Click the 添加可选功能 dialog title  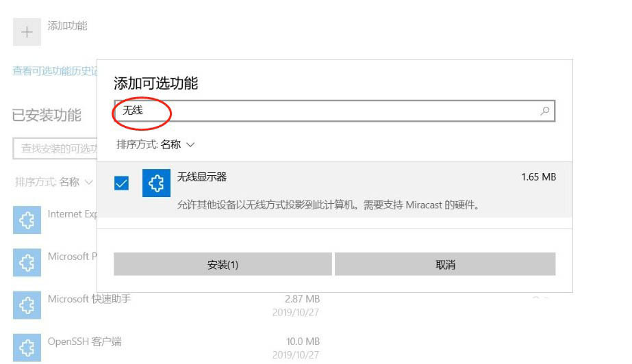click(x=155, y=83)
